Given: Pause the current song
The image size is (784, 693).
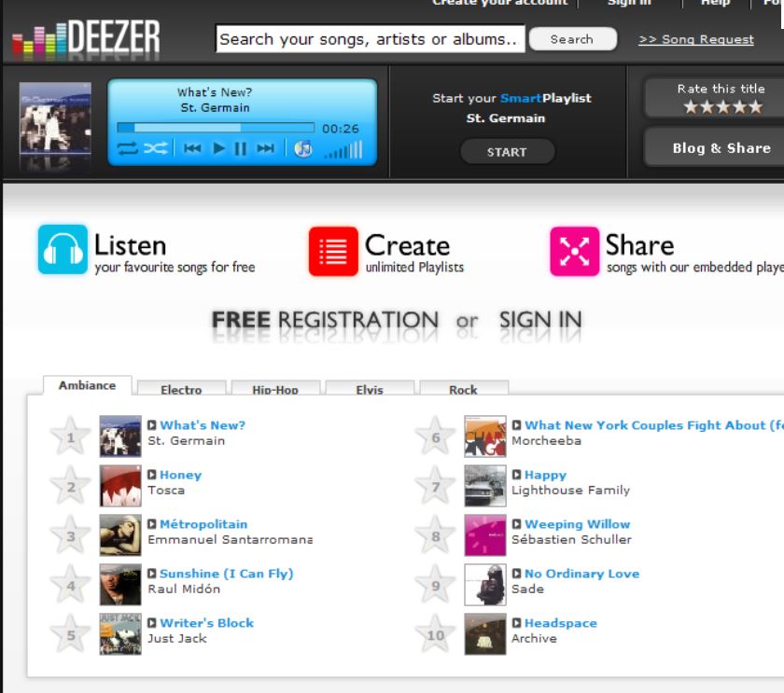Looking at the screenshot, I should click(x=241, y=148).
